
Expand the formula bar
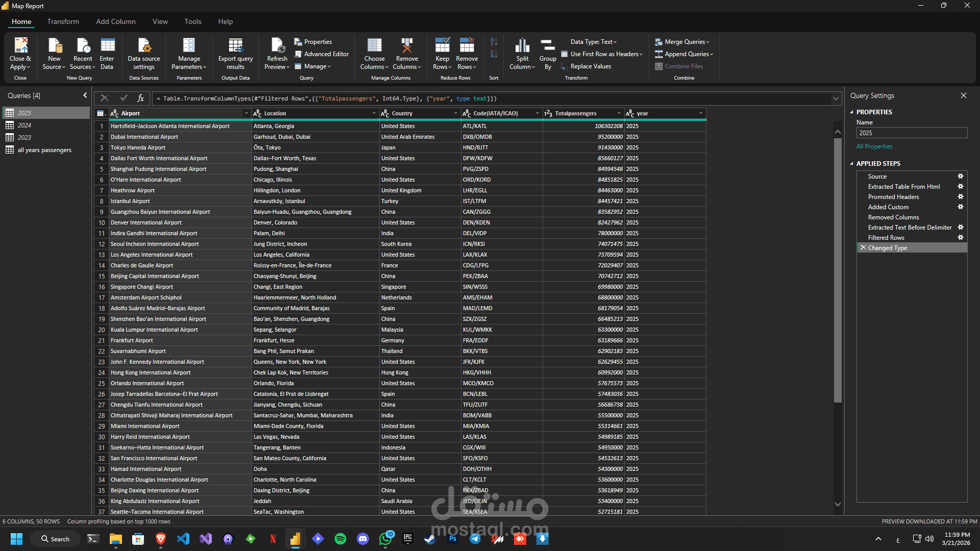coord(836,98)
